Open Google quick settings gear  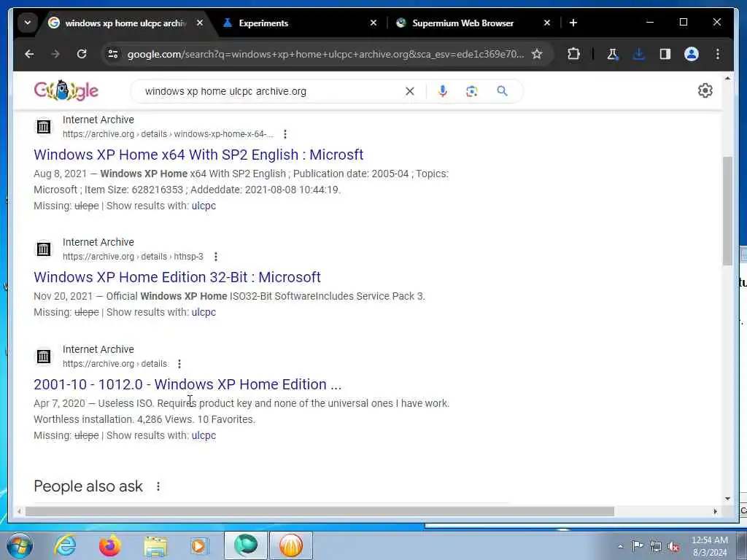pyautogui.click(x=705, y=90)
